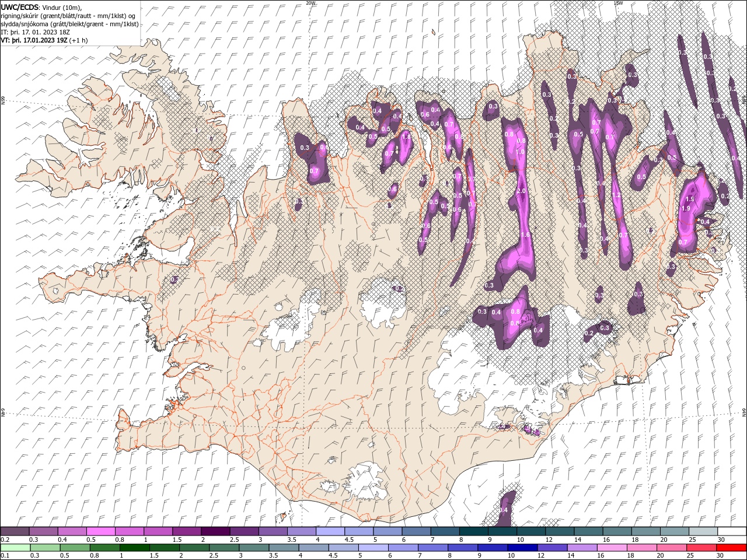Click the top-row legend swatch labeled 0.2

15,531
